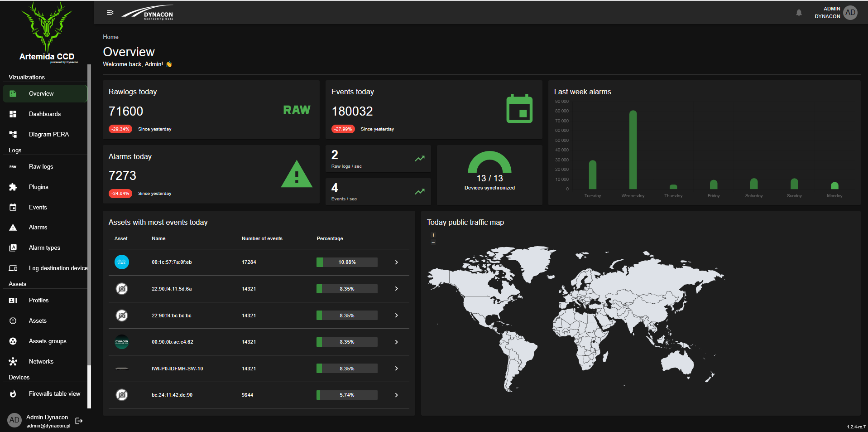The height and width of the screenshot is (432, 868).
Task: Click the Alarms triangle sidebar icon
Action: tap(13, 227)
